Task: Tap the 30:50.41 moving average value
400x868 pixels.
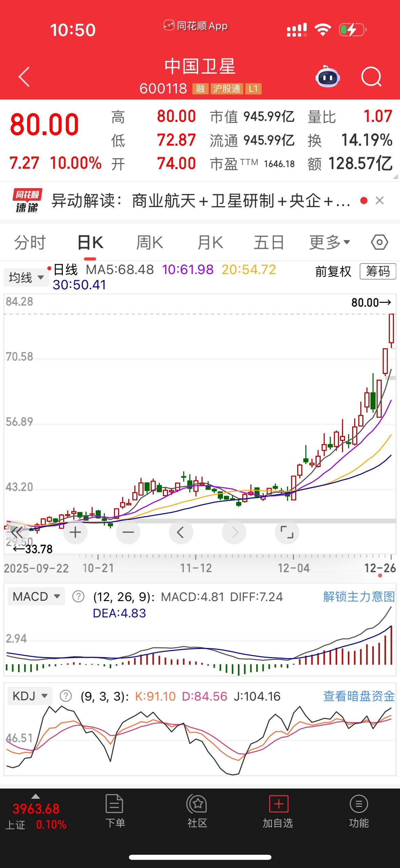Action: point(79,285)
